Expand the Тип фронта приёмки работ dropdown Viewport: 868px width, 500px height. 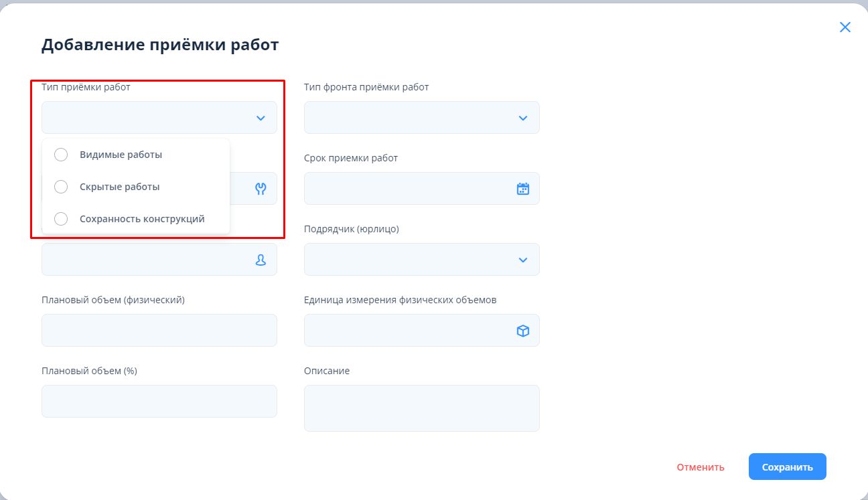(523, 118)
